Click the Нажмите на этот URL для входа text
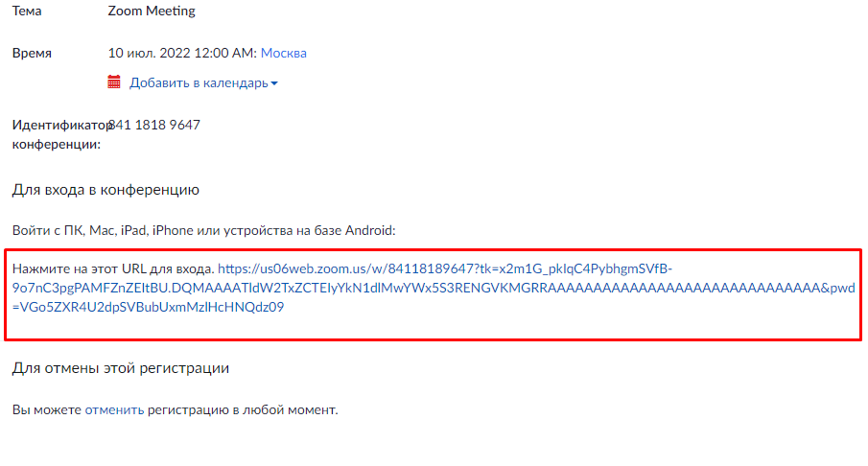The image size is (868, 466). coord(113,269)
